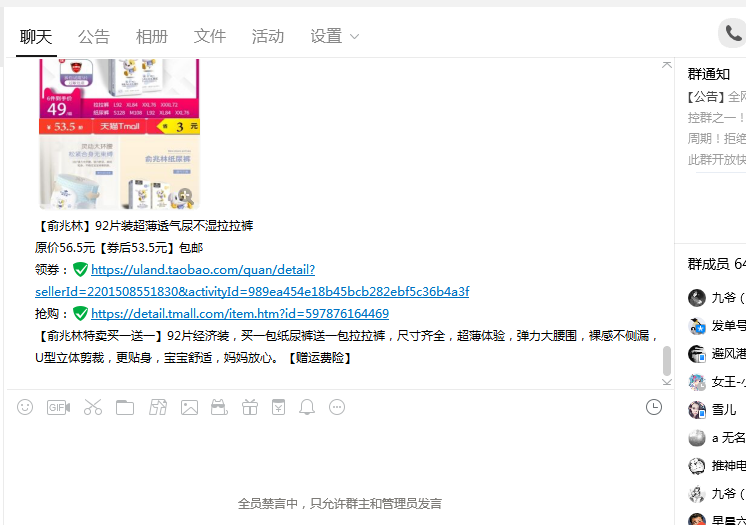The width and height of the screenshot is (746, 525).
Task: Click avatar of member 雪儿
Action: click(x=697, y=410)
